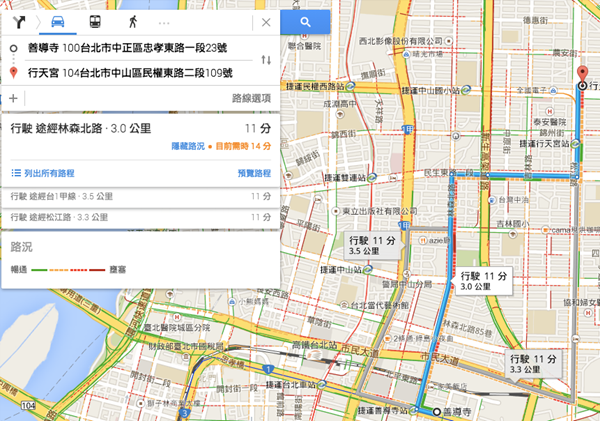Add a destination with plus icon
The image size is (600, 421).
tap(13, 98)
